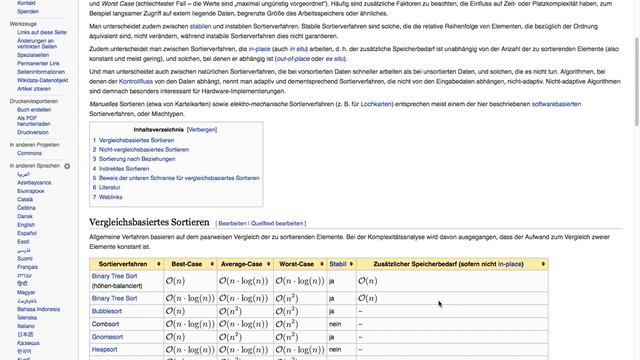Screen dimensions: 640x360
Task: Sort table by Sortierverfahren column arrows
Action: [x=159, y=264]
